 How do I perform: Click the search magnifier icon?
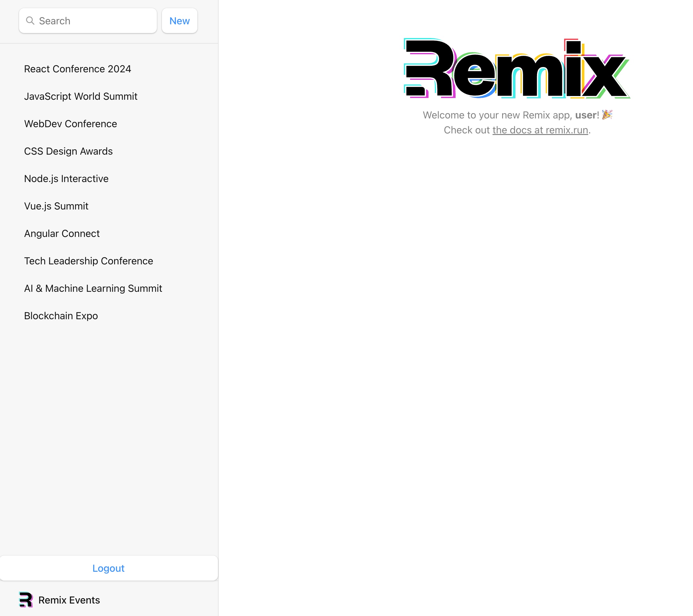[30, 21]
